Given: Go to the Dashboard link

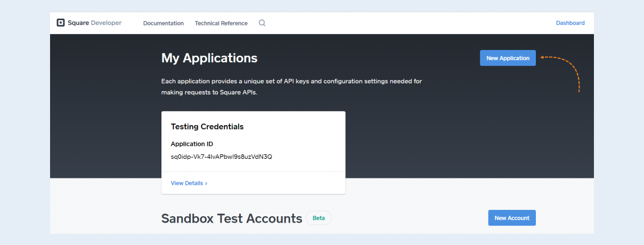Looking at the screenshot, I should [570, 23].
